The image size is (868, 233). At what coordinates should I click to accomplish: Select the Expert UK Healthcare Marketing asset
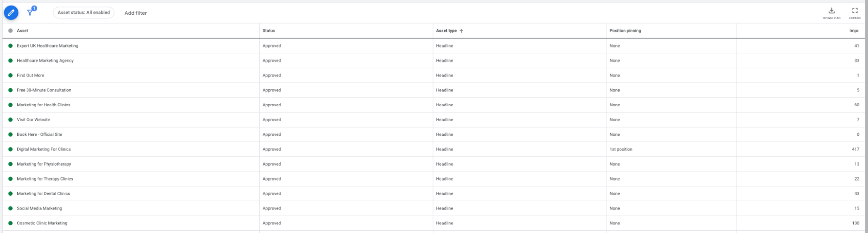click(48, 46)
